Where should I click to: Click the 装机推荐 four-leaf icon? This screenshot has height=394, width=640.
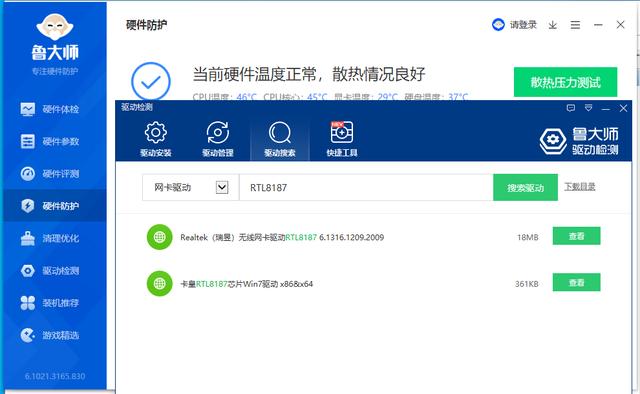click(x=28, y=303)
